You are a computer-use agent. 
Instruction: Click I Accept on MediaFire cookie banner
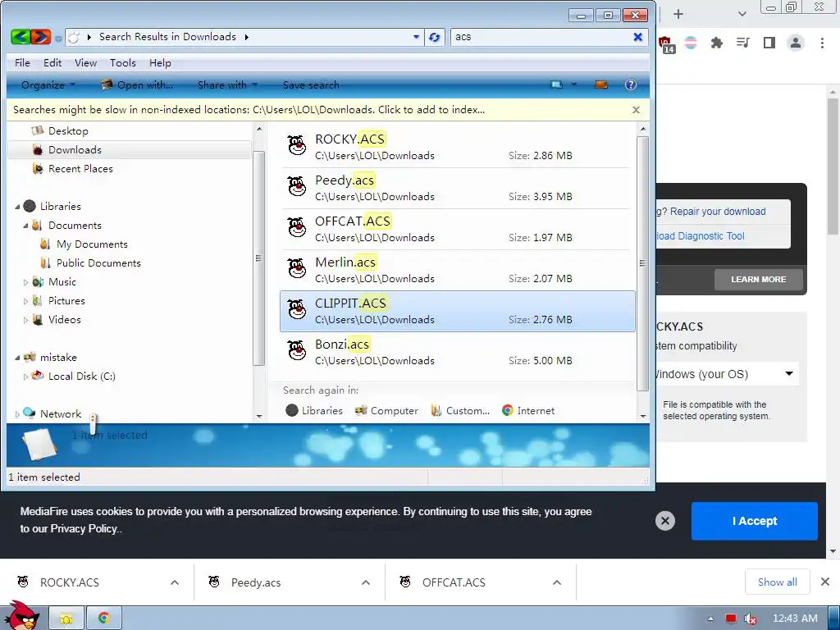[755, 521]
